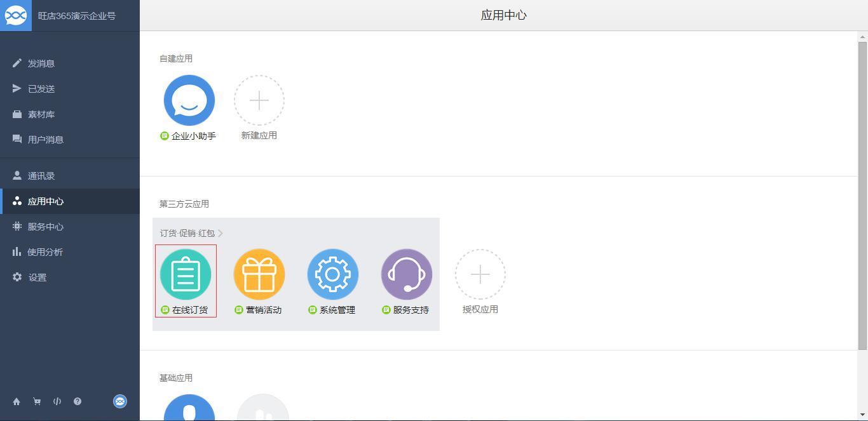Click the developer code brackets icon
The width and height of the screenshot is (868, 421).
click(x=57, y=401)
